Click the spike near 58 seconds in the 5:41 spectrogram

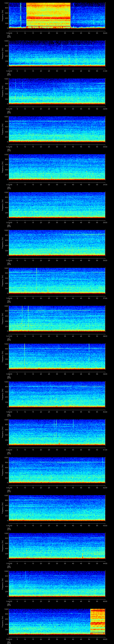tap(102, 460)
